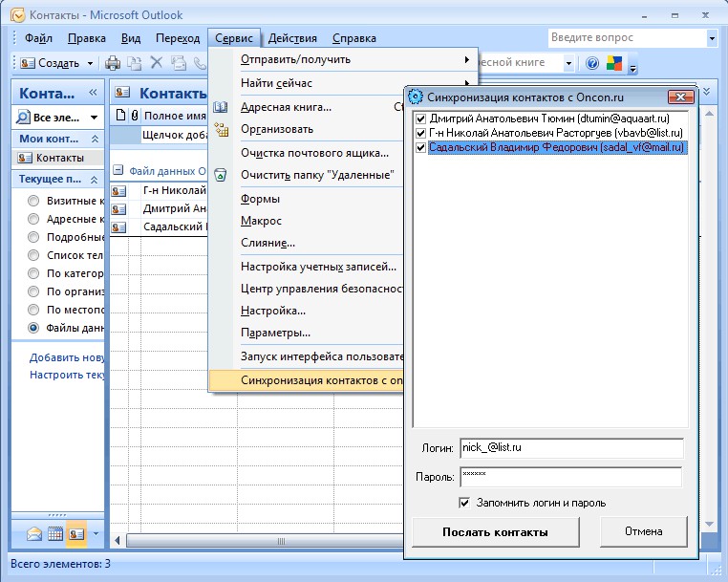Select Список телефонов radio button
This screenshot has width=728, height=582.
pyautogui.click(x=33, y=255)
